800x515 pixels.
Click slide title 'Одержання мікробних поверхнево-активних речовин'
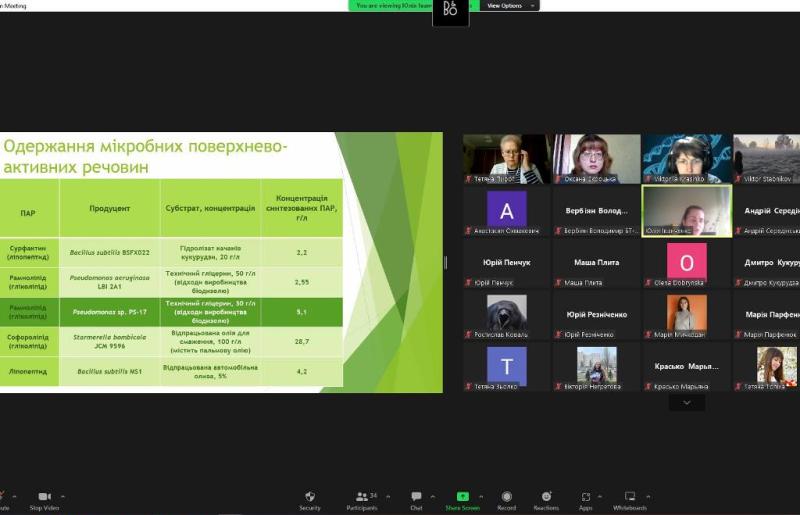145,156
